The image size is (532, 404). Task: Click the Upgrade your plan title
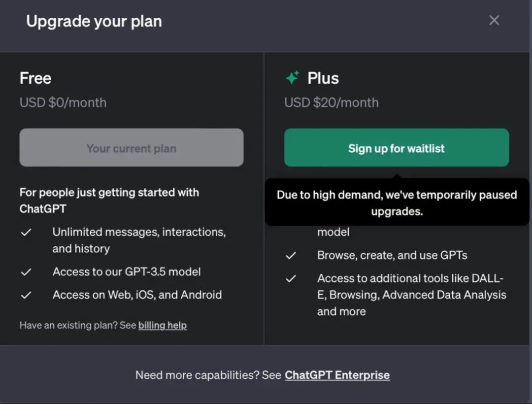point(94,21)
